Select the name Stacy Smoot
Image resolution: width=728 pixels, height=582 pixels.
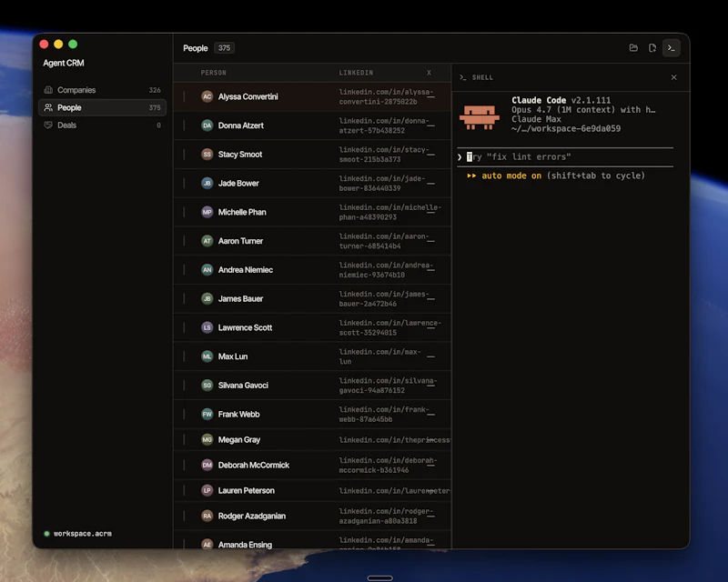point(240,154)
